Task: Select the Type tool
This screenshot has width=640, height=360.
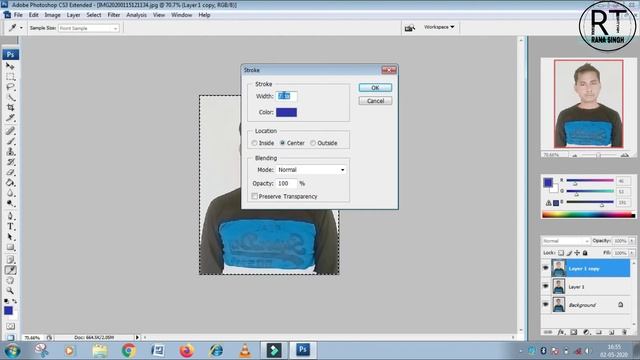Action: click(x=10, y=227)
